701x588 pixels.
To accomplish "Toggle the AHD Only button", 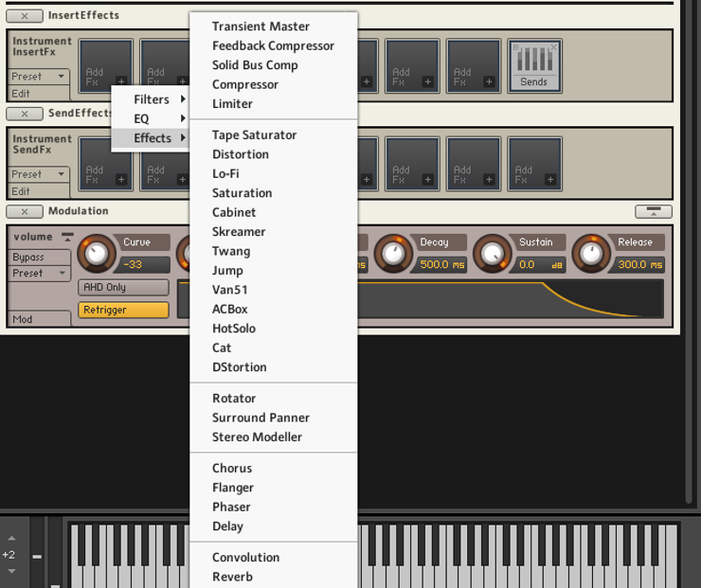I will coord(123,287).
